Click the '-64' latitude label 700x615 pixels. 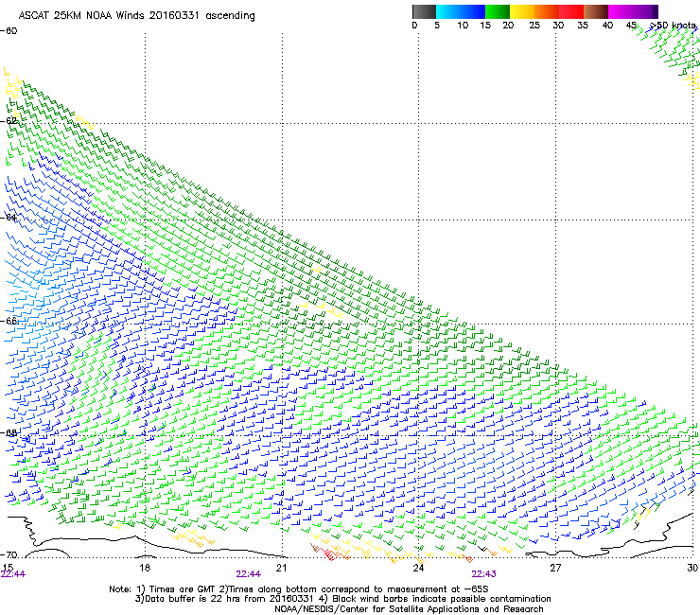click(x=9, y=218)
